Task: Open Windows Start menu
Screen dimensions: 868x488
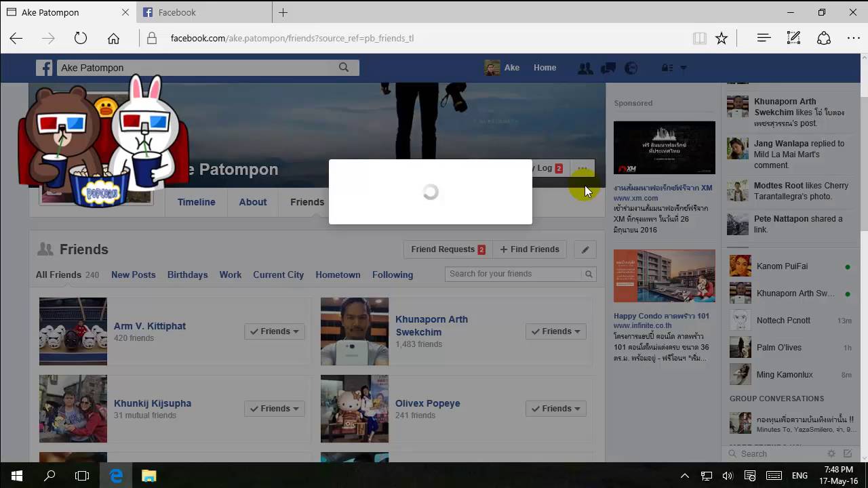Action: (16, 476)
